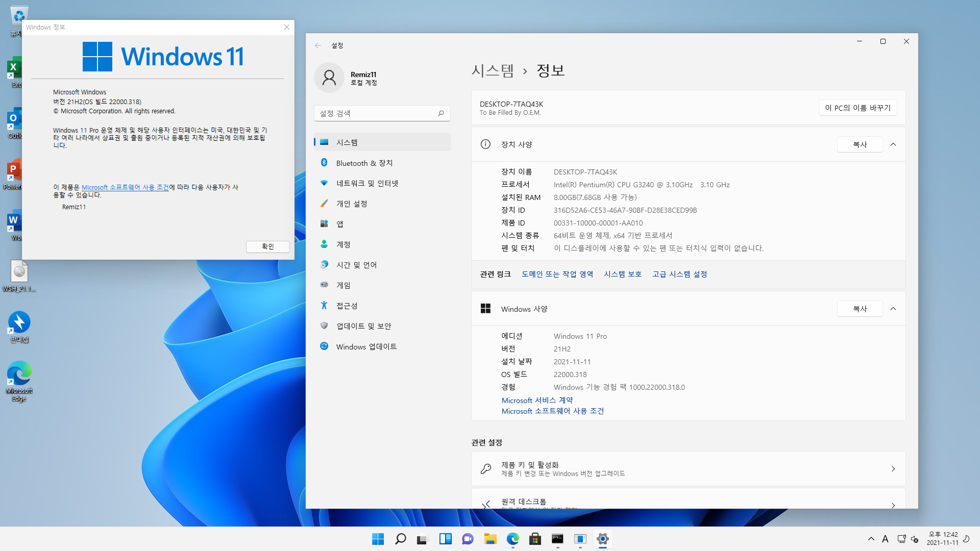Click the 업데이트 및 보안 shield icon
Viewport: 980px width, 551px height.
click(x=324, y=325)
